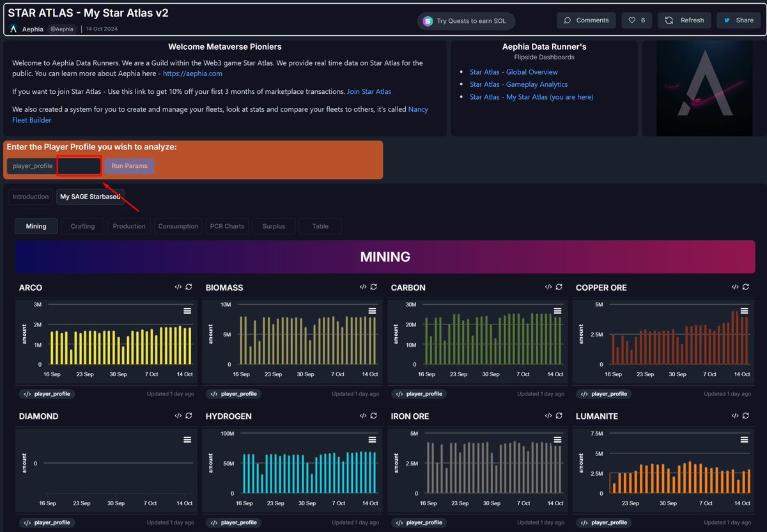
Task: Click the player_profile tag under COPPER ORE chart
Action: tap(604, 394)
